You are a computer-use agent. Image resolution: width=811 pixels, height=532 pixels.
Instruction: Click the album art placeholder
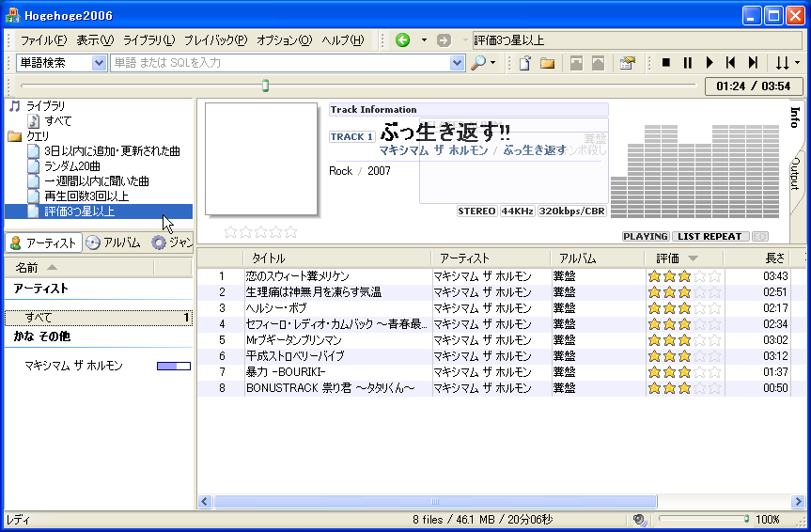pyautogui.click(x=261, y=159)
